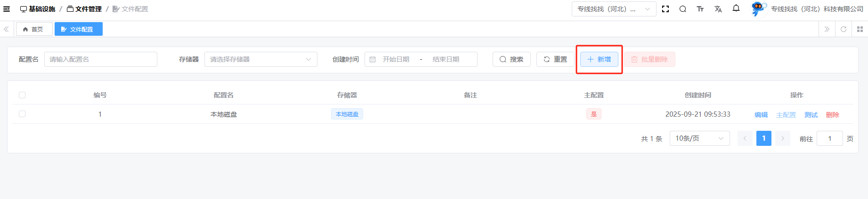Open the notification bell
This screenshot has height=199, width=868.
point(736,8)
